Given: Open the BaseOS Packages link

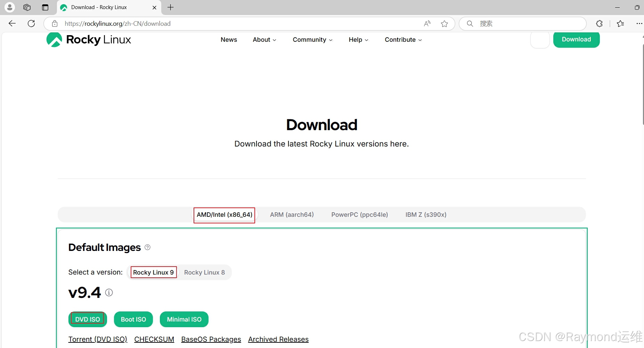Looking at the screenshot, I should [211, 339].
